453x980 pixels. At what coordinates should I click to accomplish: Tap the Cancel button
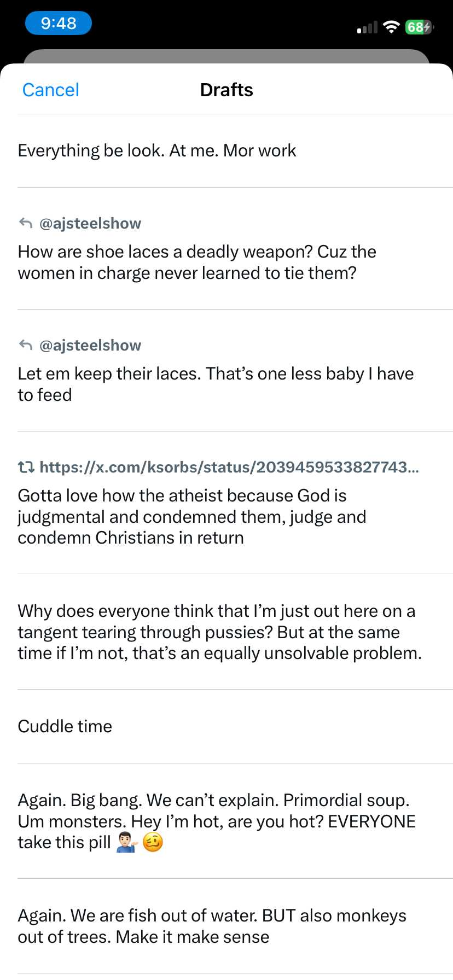(50, 90)
